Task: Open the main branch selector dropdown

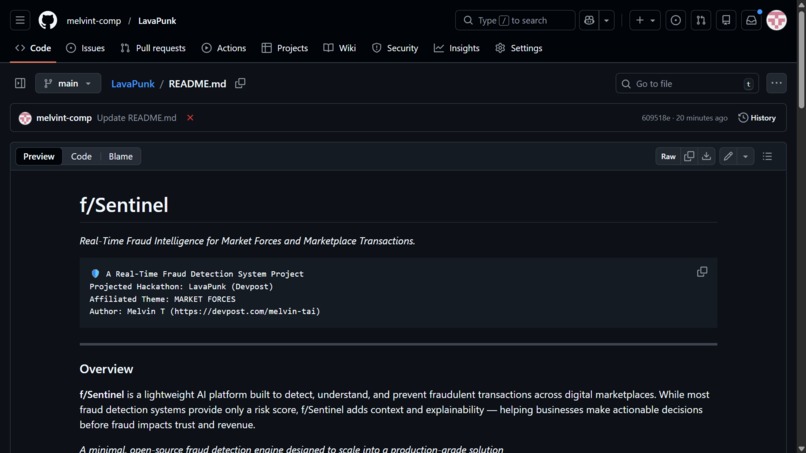Action: [x=68, y=83]
